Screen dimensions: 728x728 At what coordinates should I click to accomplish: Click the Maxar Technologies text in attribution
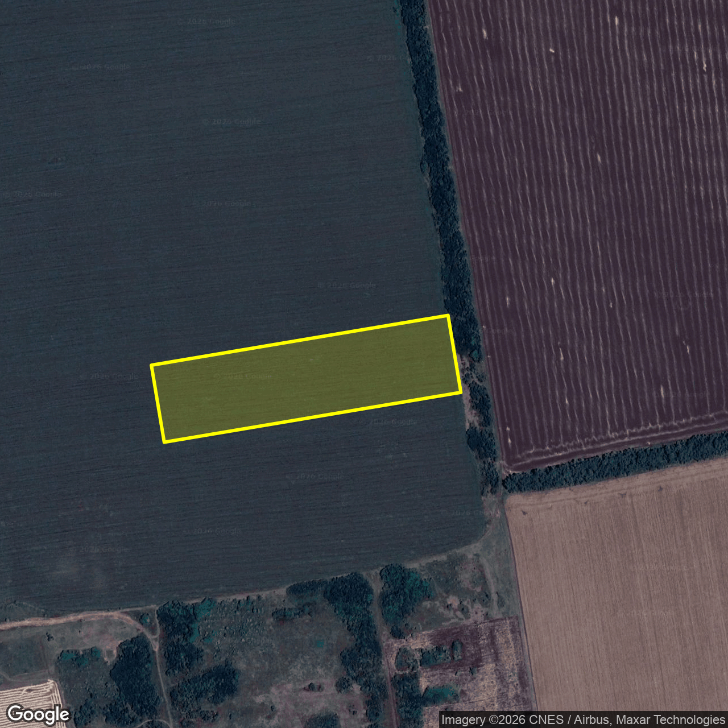[x=670, y=720]
